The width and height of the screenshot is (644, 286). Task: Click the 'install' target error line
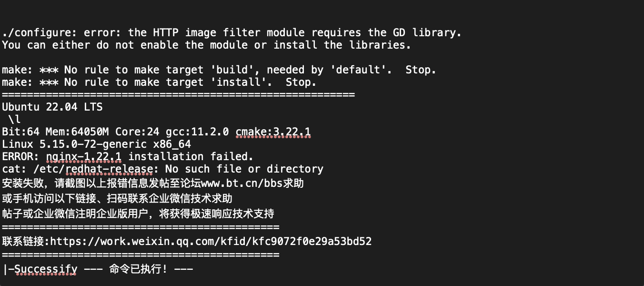tap(159, 82)
